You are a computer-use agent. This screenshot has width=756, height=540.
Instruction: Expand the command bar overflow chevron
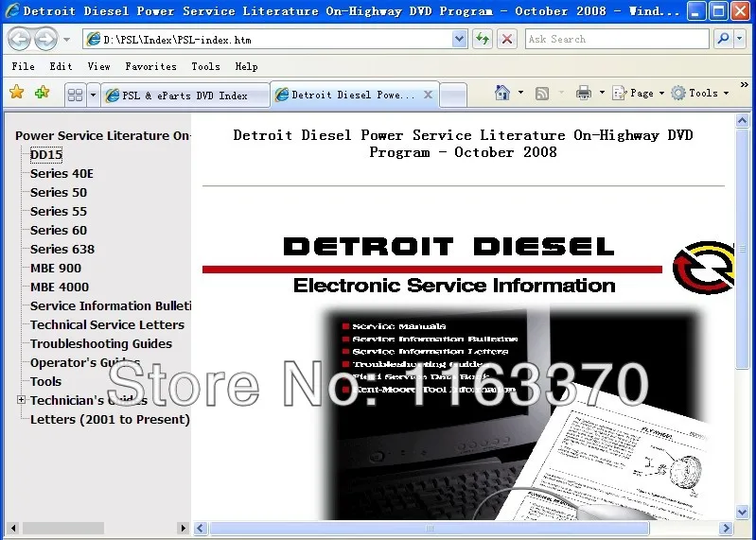(x=744, y=85)
